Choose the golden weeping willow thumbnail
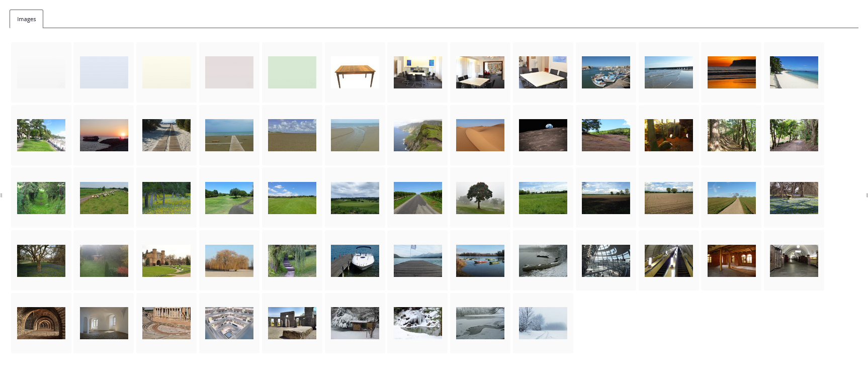 [229, 261]
